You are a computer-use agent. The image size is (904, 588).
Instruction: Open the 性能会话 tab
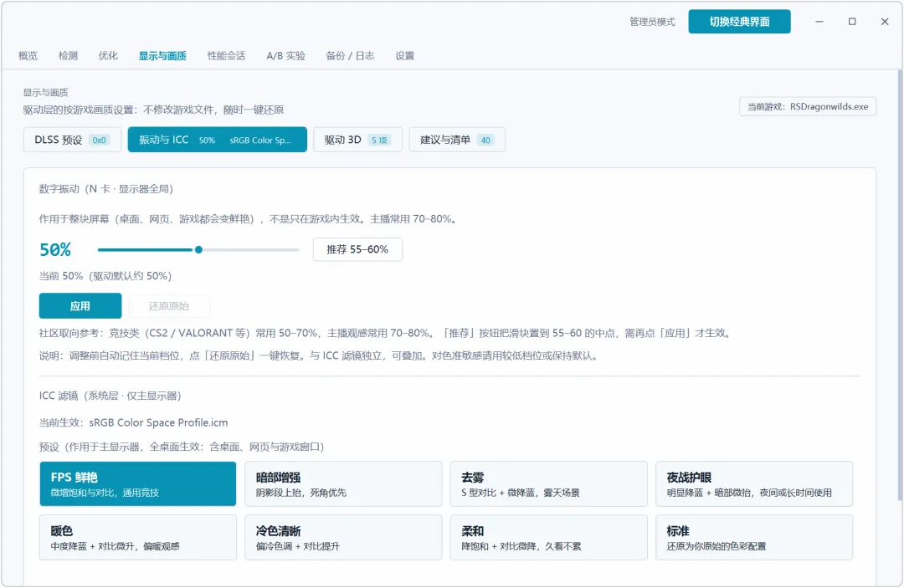[226, 56]
